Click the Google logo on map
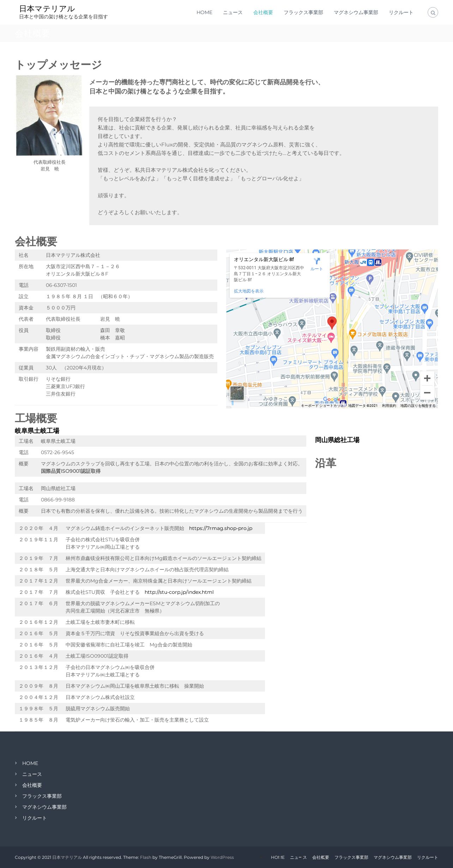The image size is (453, 868). (332, 399)
